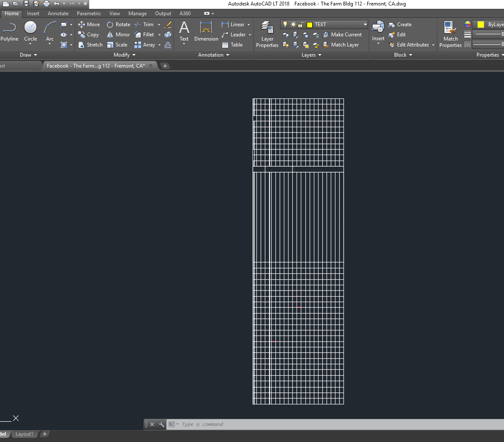Select the Move tool in Modify panel
This screenshot has width=504, height=442.
click(89, 24)
